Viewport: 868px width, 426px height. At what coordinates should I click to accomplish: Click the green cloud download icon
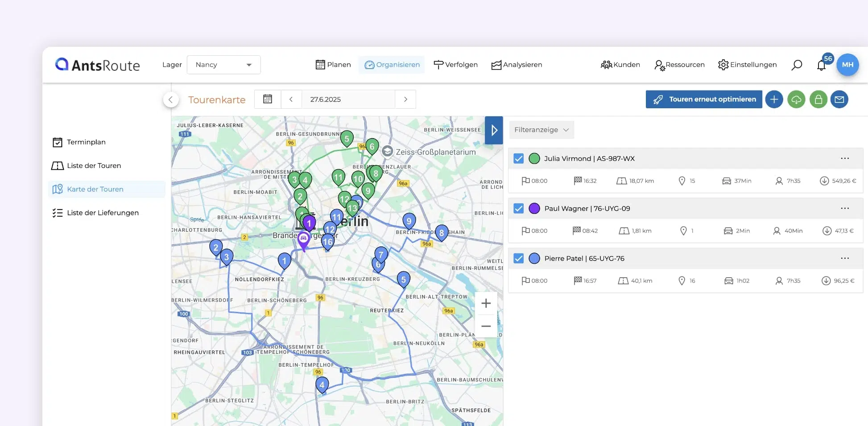[x=796, y=99]
